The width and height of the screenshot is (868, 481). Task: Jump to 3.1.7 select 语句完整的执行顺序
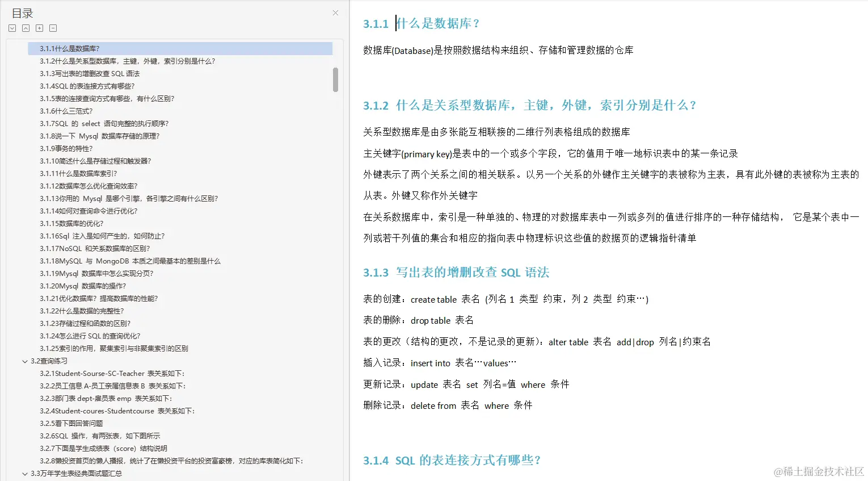pyautogui.click(x=104, y=123)
